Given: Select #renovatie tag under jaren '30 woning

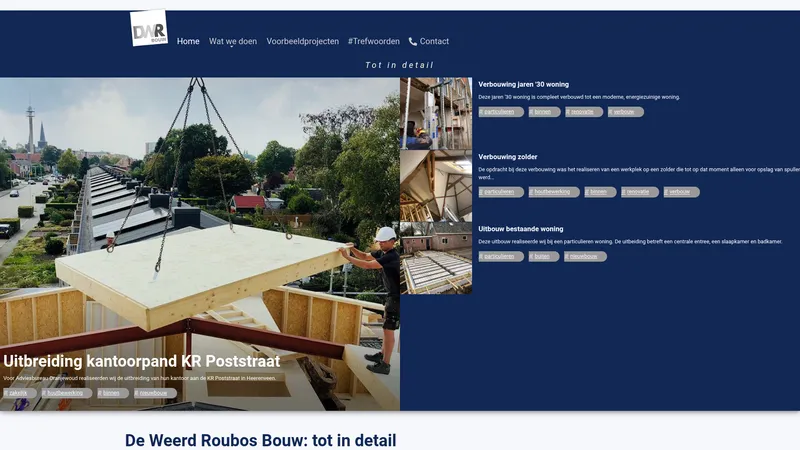Looking at the screenshot, I should pyautogui.click(x=584, y=112).
